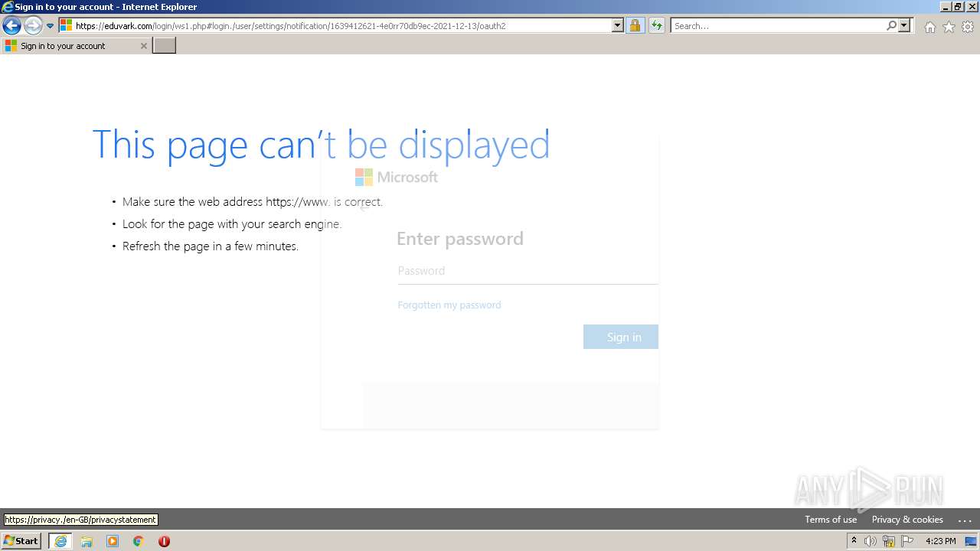Show hidden system tray icons arrow

point(854,541)
